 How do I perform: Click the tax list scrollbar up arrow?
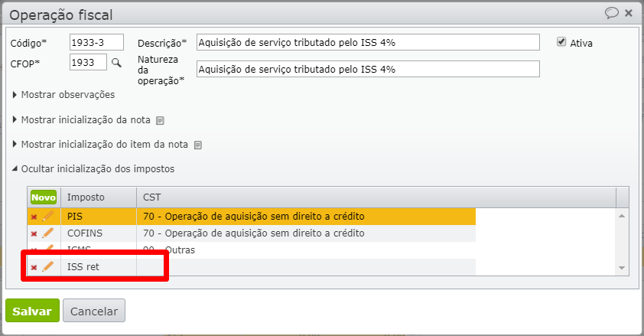[622, 216]
